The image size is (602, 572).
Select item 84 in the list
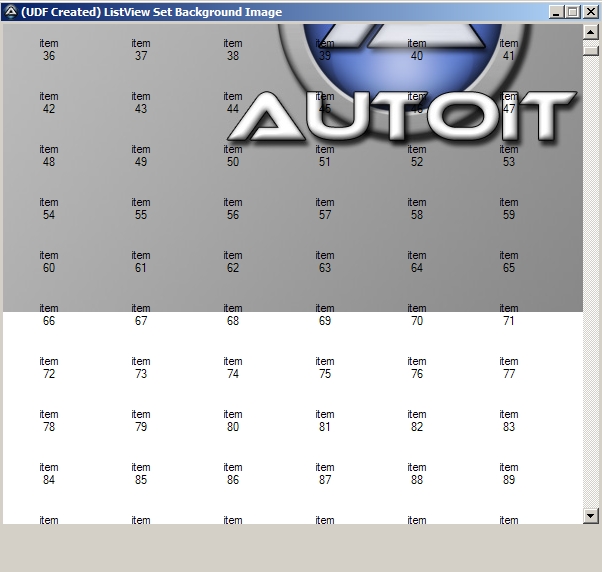coord(49,474)
